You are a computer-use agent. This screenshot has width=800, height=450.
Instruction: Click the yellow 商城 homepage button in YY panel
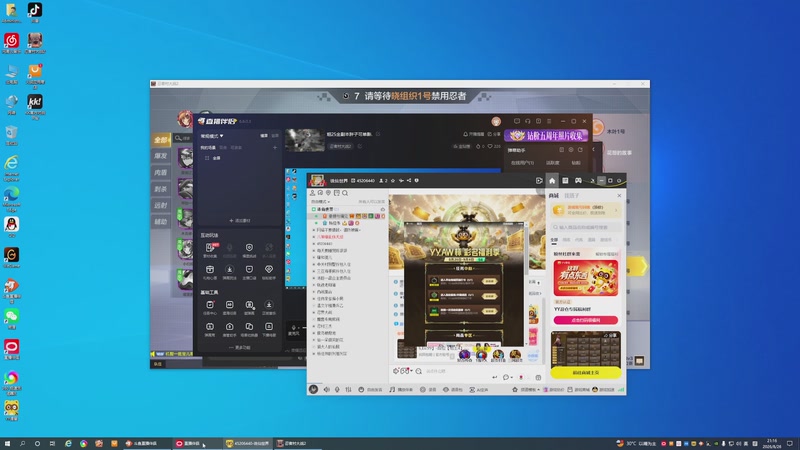pos(585,373)
